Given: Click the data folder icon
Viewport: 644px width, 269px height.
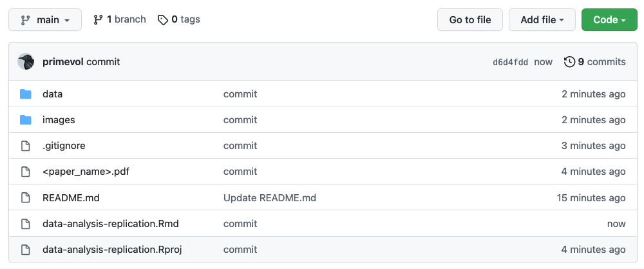Looking at the screenshot, I should tap(26, 94).
